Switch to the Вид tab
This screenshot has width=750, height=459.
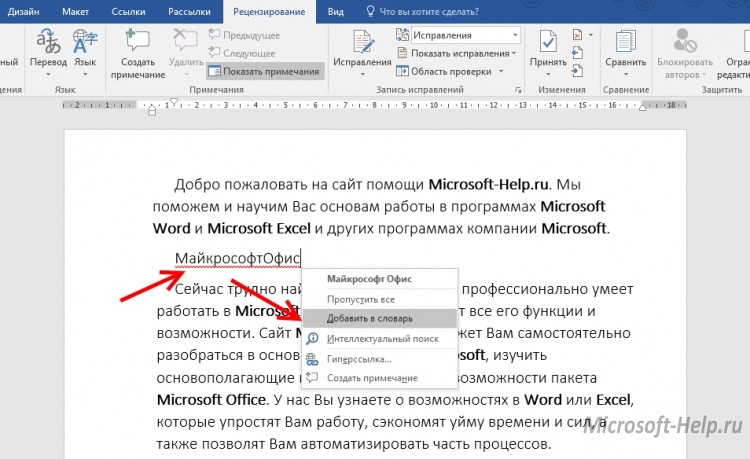(335, 11)
